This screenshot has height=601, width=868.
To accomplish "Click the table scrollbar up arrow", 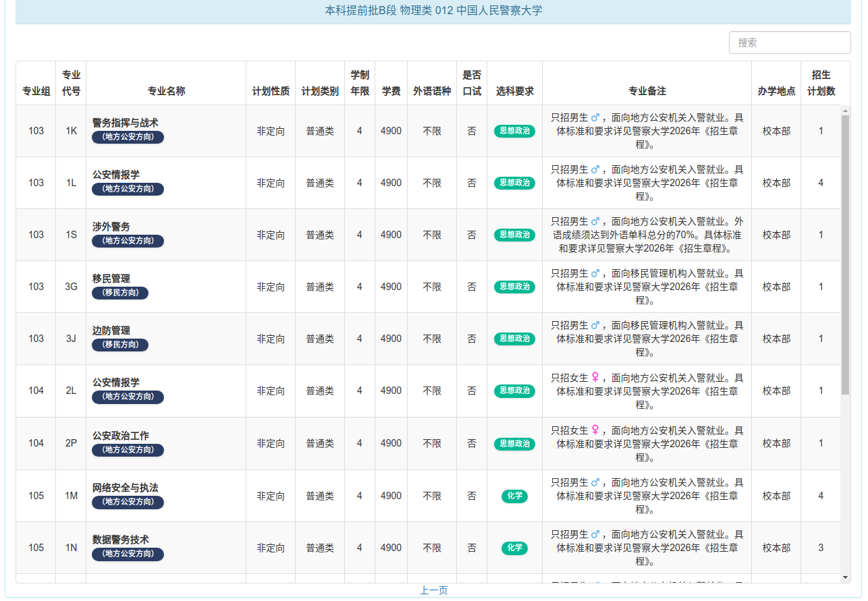I will 845,110.
